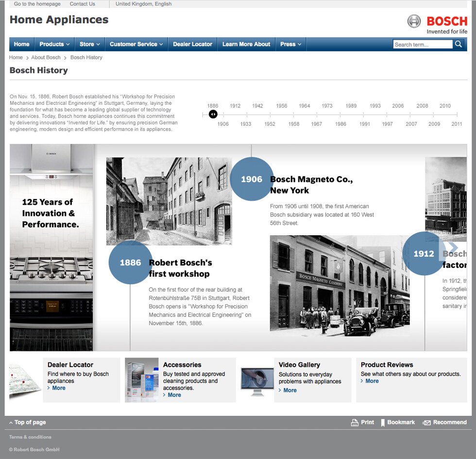
Task: Select 1906 on the timeline
Action: [223, 124]
